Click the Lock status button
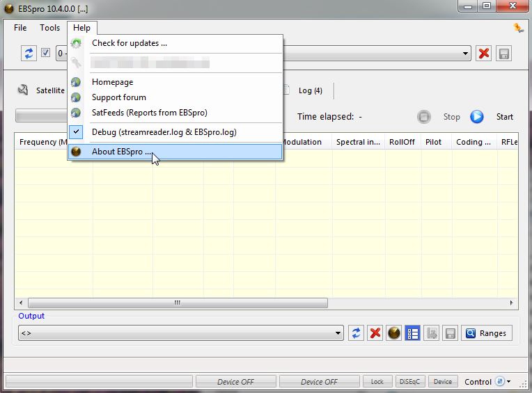The width and height of the screenshot is (532, 393). coord(377,382)
